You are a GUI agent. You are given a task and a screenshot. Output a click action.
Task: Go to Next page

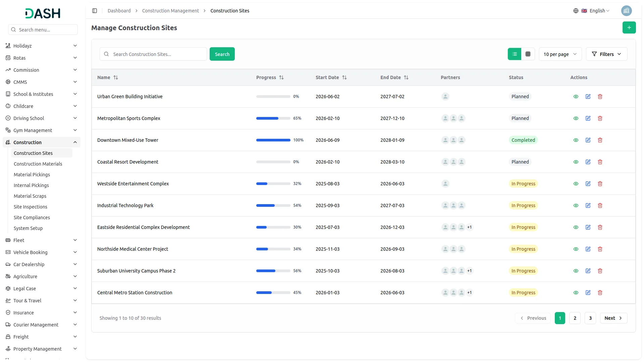pyautogui.click(x=613, y=318)
